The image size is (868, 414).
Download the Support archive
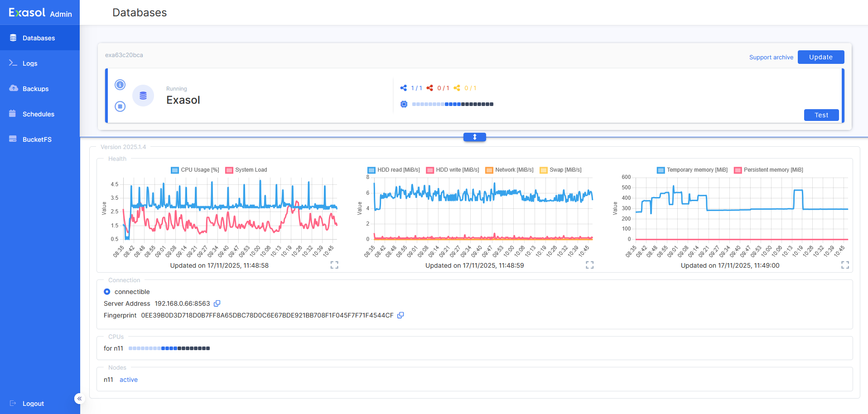click(771, 57)
